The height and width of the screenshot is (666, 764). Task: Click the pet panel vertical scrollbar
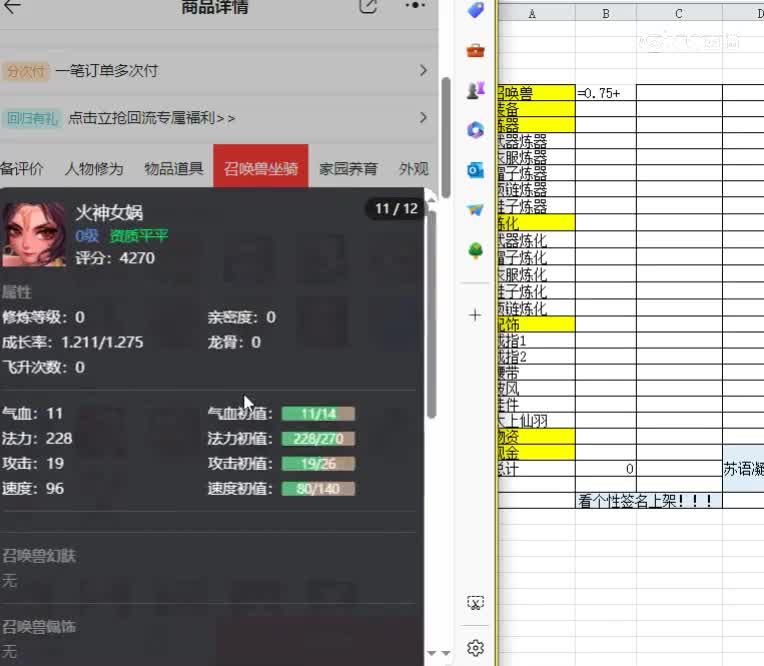click(x=431, y=314)
